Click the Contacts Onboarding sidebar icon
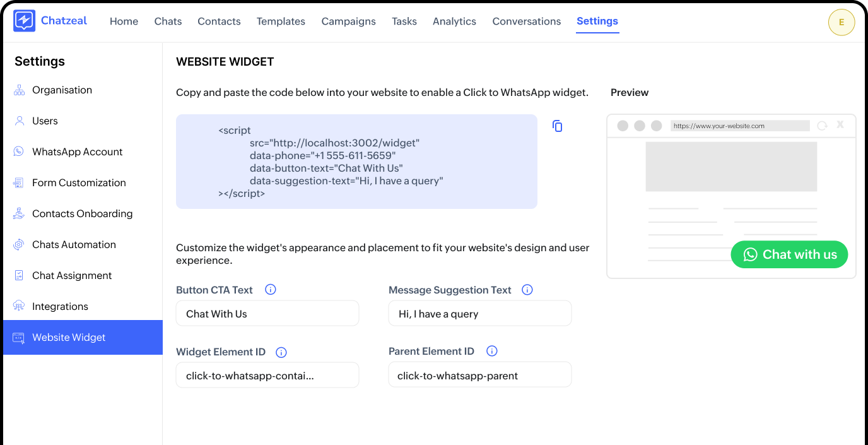Screen dimensions: 868x445 pos(19,214)
